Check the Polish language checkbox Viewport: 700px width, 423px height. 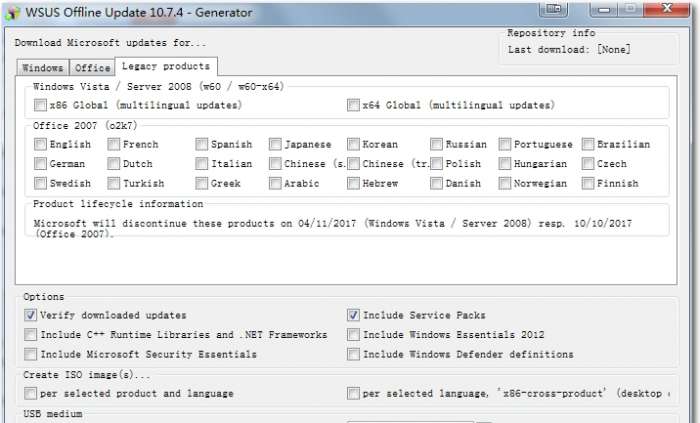(436, 164)
